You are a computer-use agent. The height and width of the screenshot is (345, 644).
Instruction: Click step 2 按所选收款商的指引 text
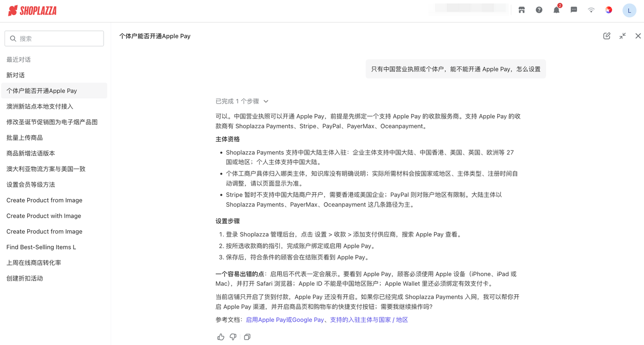(300, 246)
